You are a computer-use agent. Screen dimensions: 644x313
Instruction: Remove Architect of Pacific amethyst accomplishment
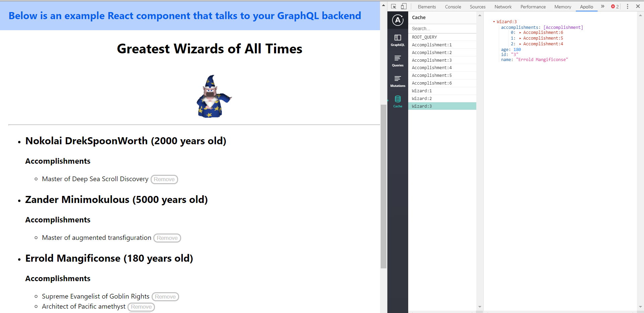(141, 307)
